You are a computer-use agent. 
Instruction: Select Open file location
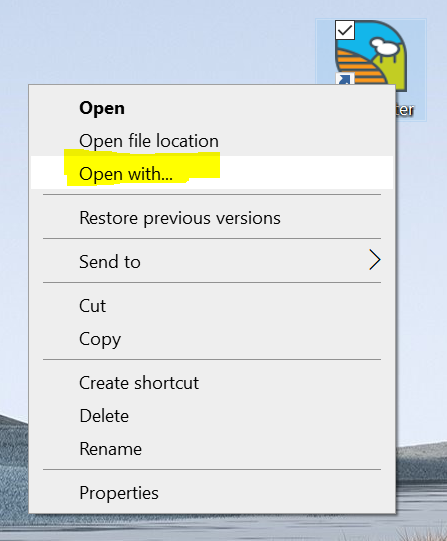212,141
